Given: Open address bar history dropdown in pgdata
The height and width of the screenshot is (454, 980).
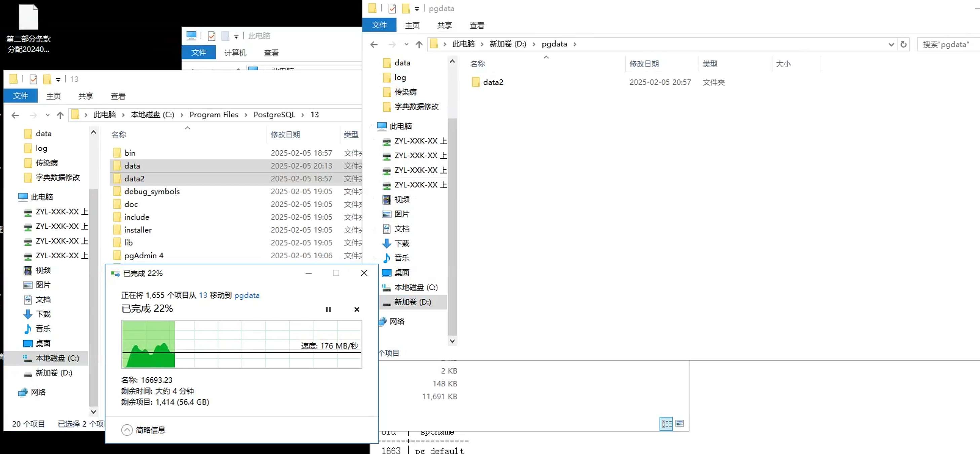Looking at the screenshot, I should (891, 44).
